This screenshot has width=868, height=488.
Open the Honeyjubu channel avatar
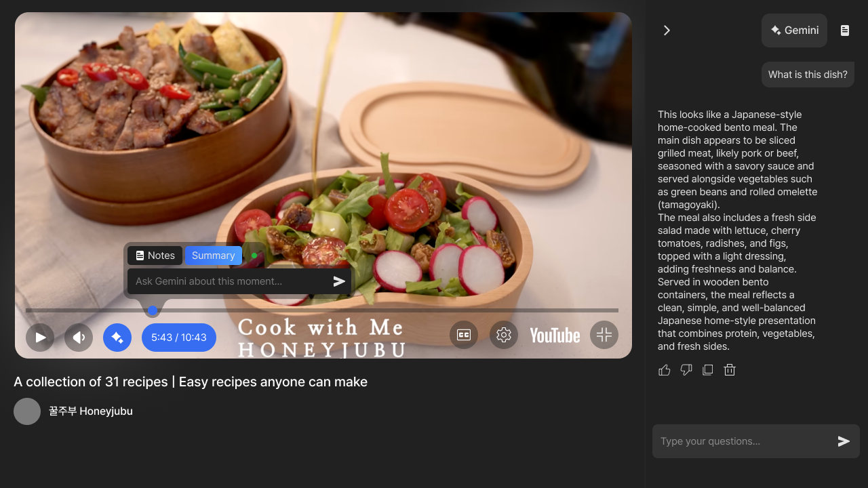(27, 411)
